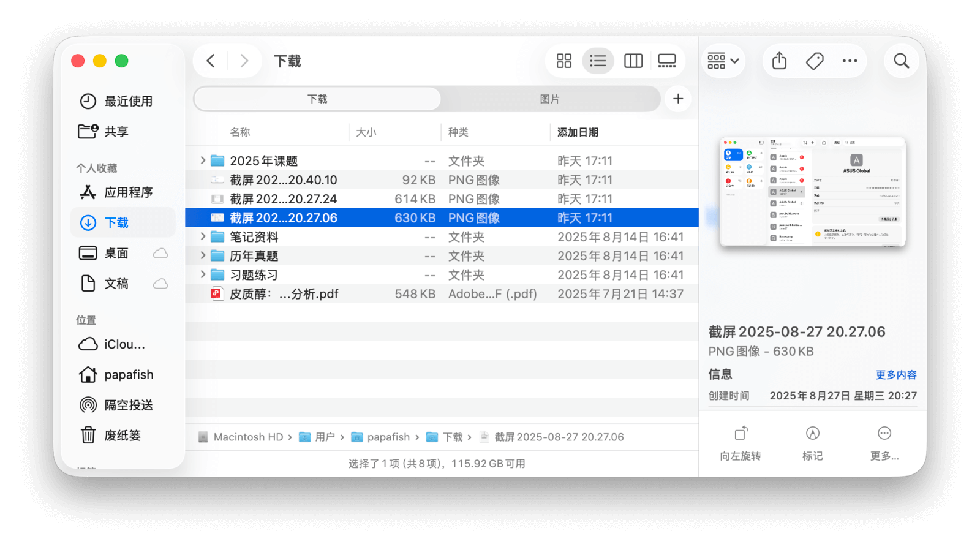Toggle list view mode button
The height and width of the screenshot is (547, 980).
click(598, 61)
